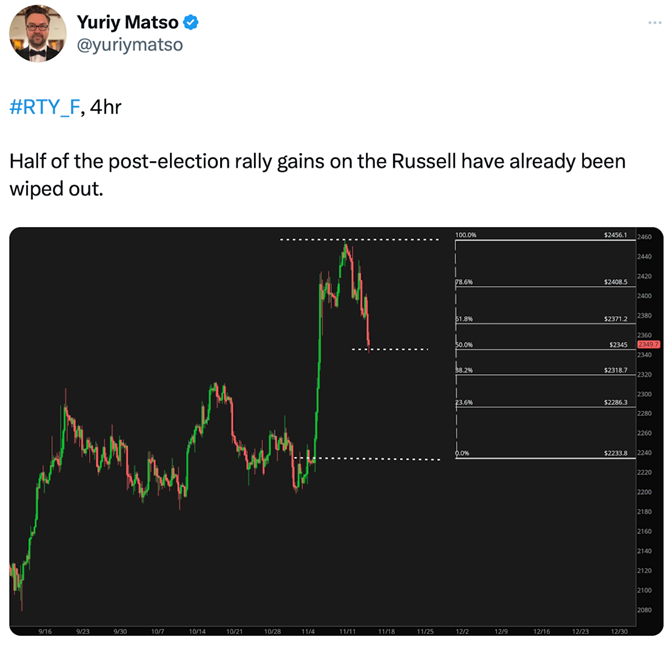The height and width of the screenshot is (648, 669).
Task: Click the red 2349.7 current price tag
Action: [648, 344]
